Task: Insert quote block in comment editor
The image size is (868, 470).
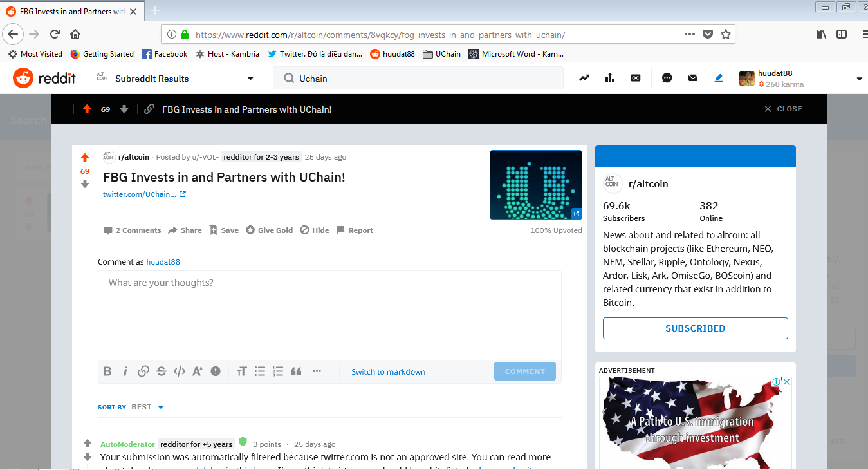Action: 296,371
